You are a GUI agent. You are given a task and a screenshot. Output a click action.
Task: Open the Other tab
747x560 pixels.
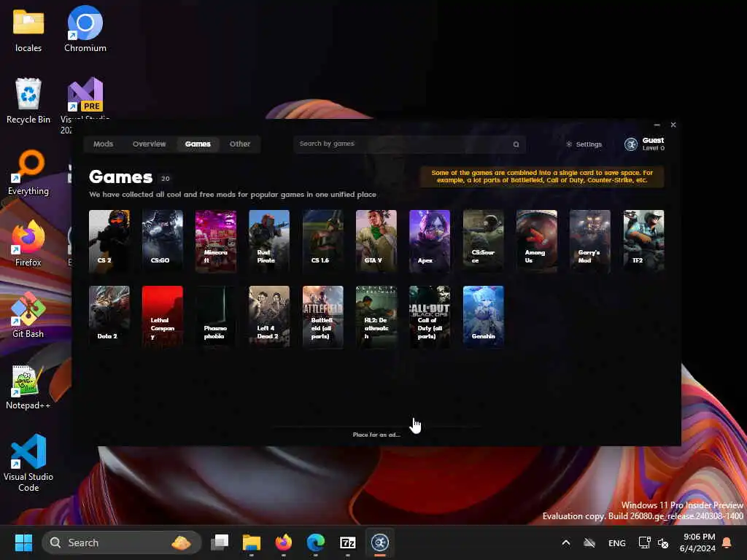[239, 144]
